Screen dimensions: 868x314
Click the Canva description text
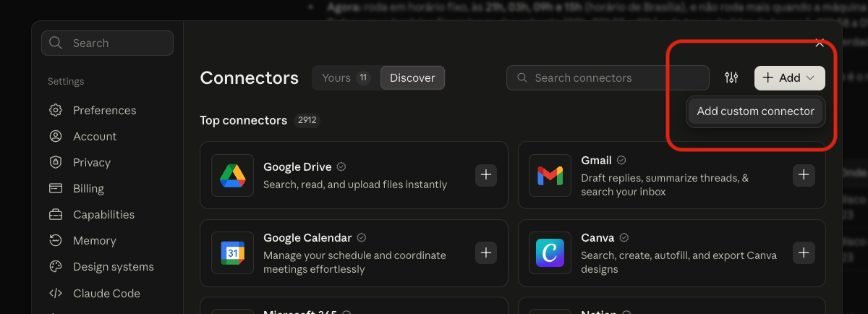point(679,263)
